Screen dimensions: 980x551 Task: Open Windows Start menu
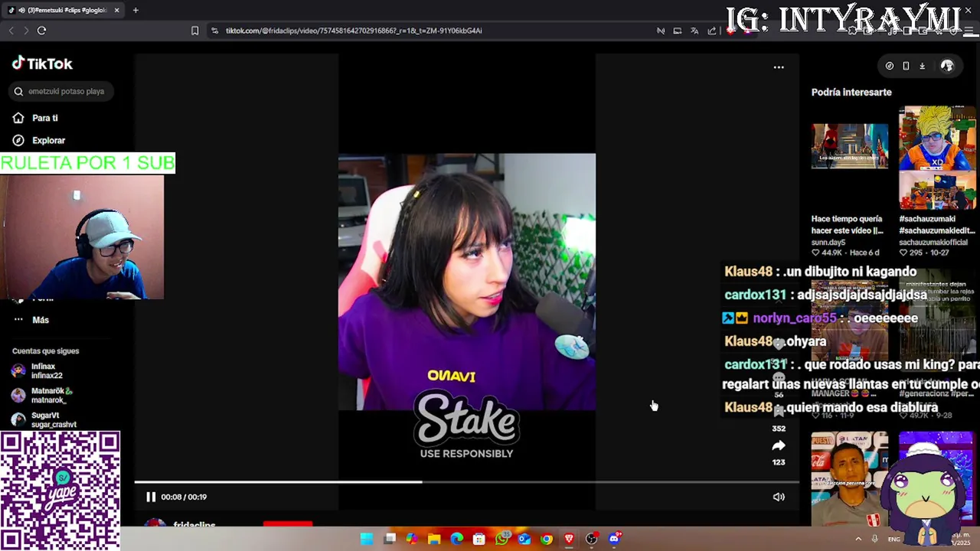[367, 539]
